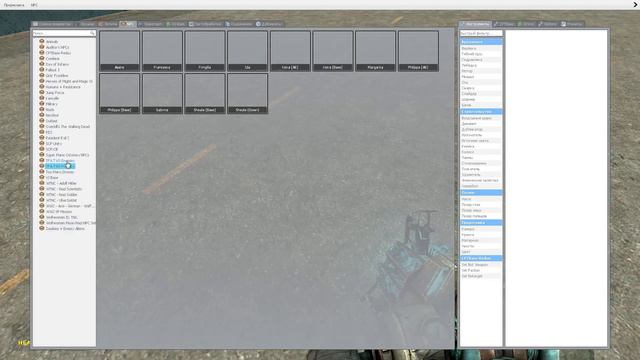
Task: Open the CPTBase Redux NPC category
Action: (x=58, y=53)
